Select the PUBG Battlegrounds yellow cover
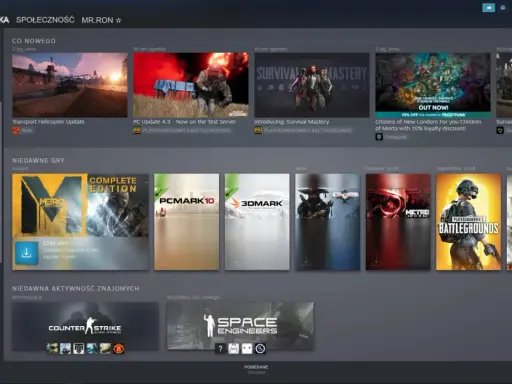This screenshot has width=512, height=384. [468, 222]
